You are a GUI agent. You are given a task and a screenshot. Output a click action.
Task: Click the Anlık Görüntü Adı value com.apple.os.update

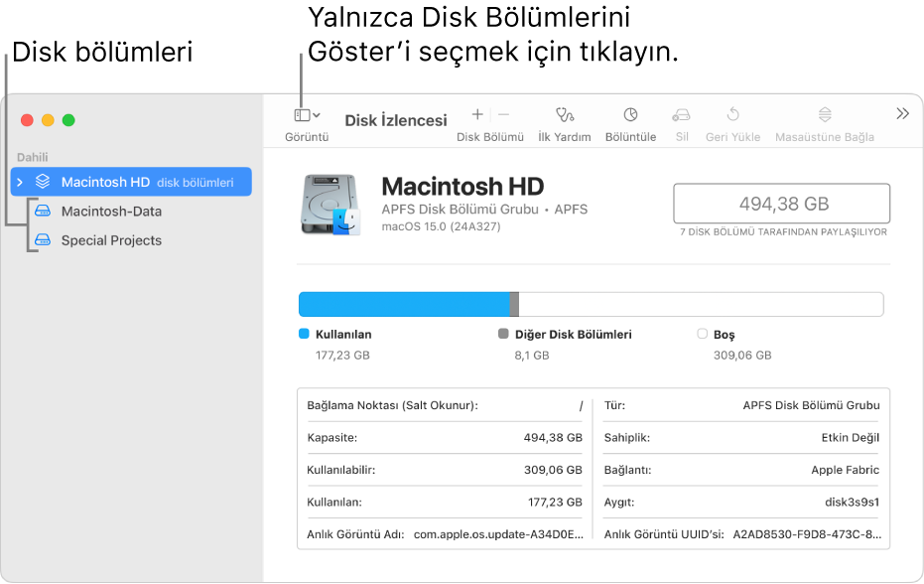[498, 534]
